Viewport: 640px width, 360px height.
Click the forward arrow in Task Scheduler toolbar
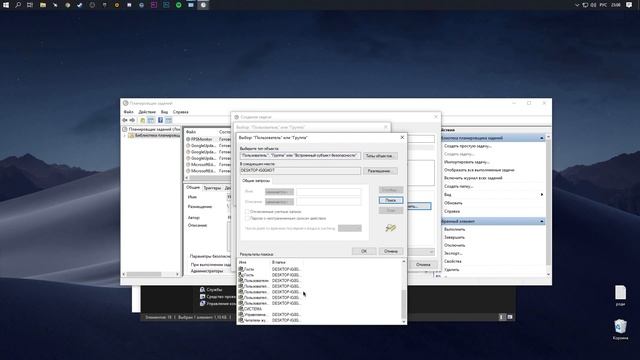point(132,120)
